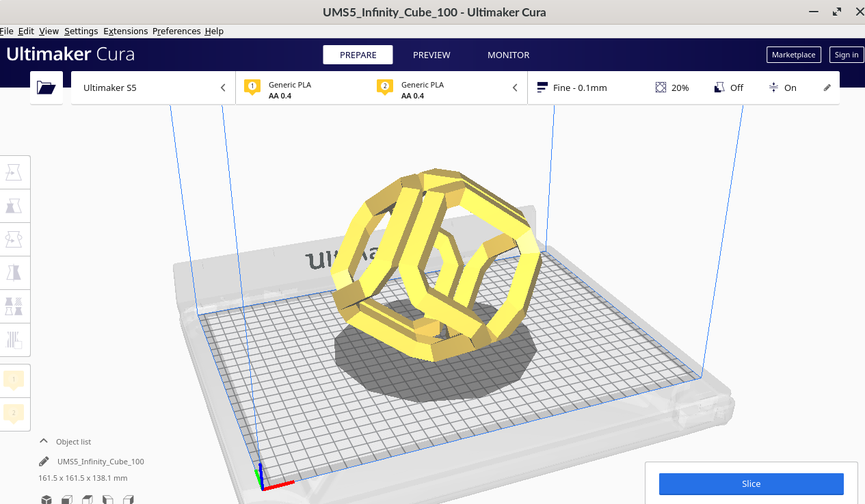Screen dimensions: 865x504
Task: Switch to the MONITOR stage tab
Action: [x=508, y=55]
